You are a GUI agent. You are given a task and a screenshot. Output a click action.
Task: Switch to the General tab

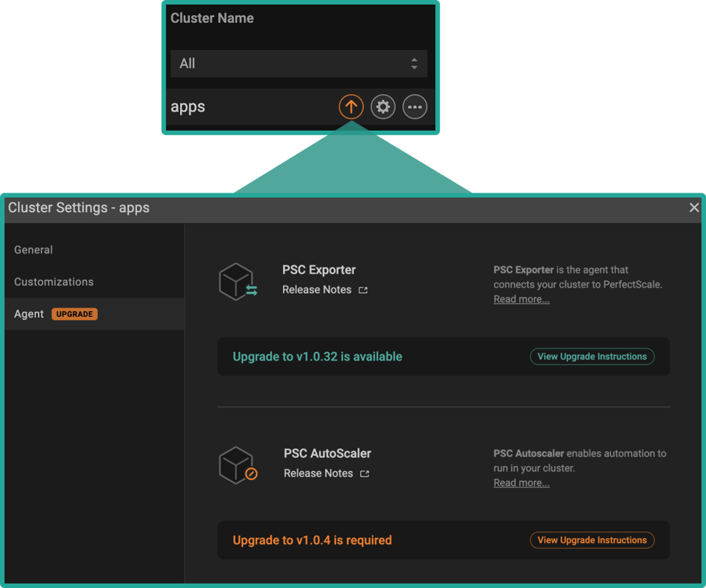click(33, 250)
